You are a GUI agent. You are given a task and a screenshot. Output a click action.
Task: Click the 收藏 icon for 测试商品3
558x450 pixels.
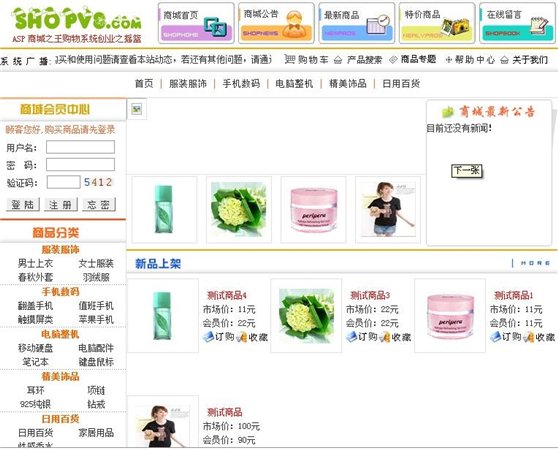(x=384, y=337)
